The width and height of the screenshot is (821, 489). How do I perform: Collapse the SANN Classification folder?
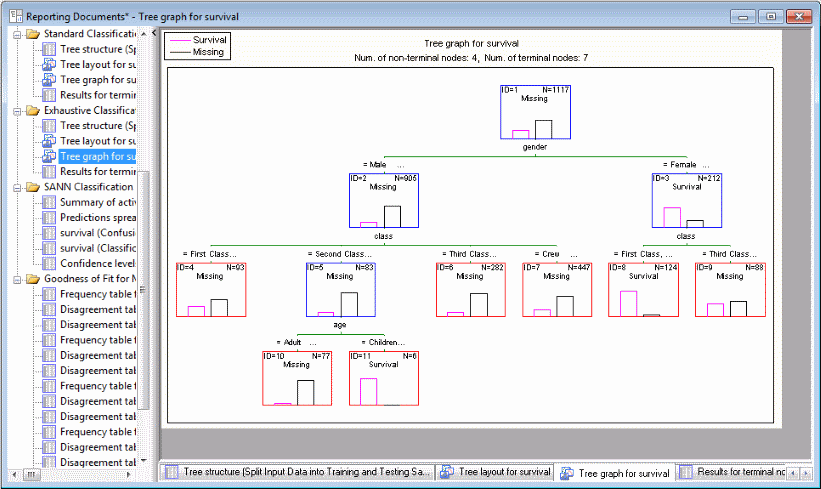point(17,187)
